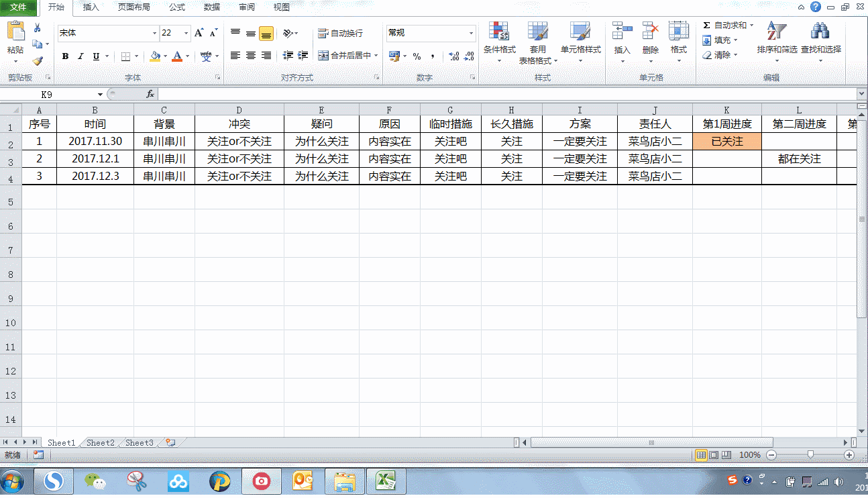Screen dimensions: 868x498
Task: Switch to the 插入 ribbon tab
Action: [91, 7]
